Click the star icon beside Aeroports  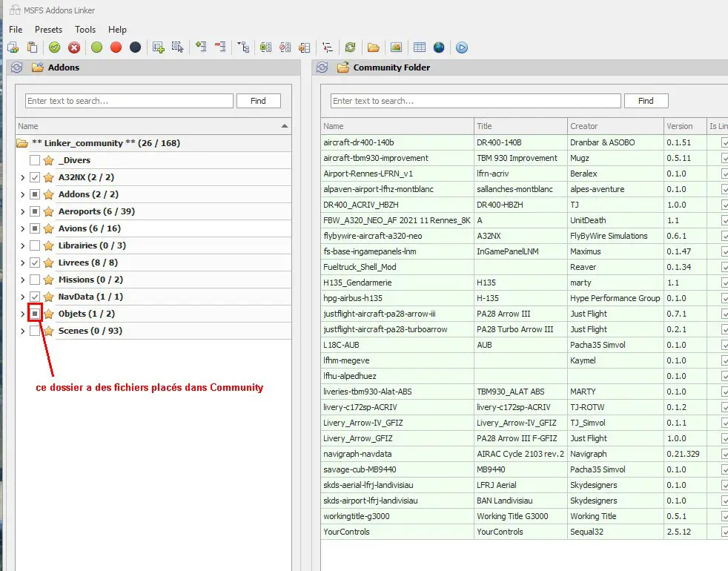pyautogui.click(x=48, y=211)
